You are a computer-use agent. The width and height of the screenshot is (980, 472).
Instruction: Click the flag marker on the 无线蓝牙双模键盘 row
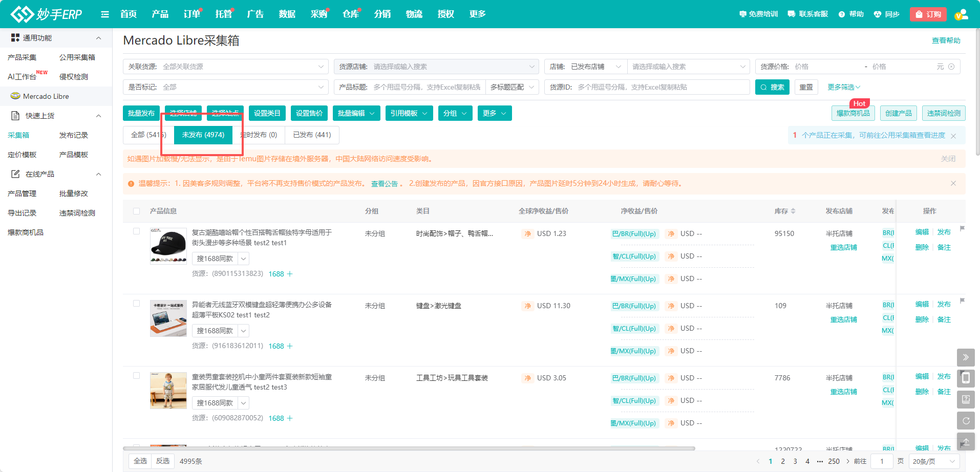point(962,301)
